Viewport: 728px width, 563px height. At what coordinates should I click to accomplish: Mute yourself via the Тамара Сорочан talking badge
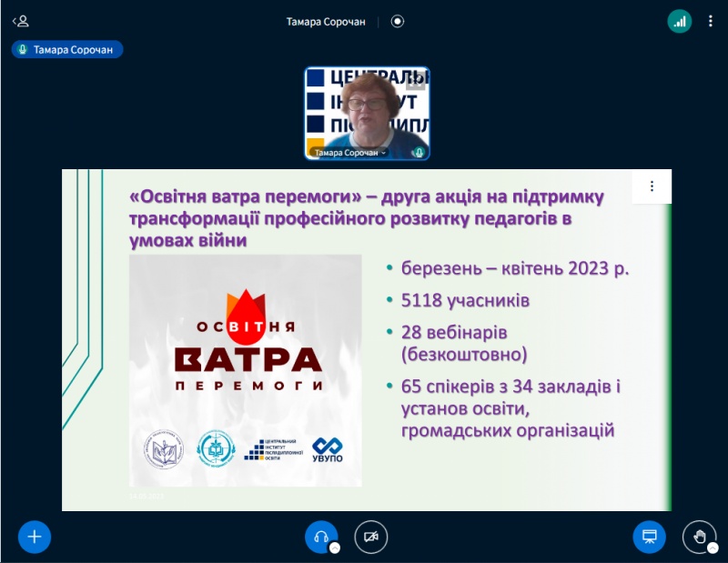click(x=66, y=49)
